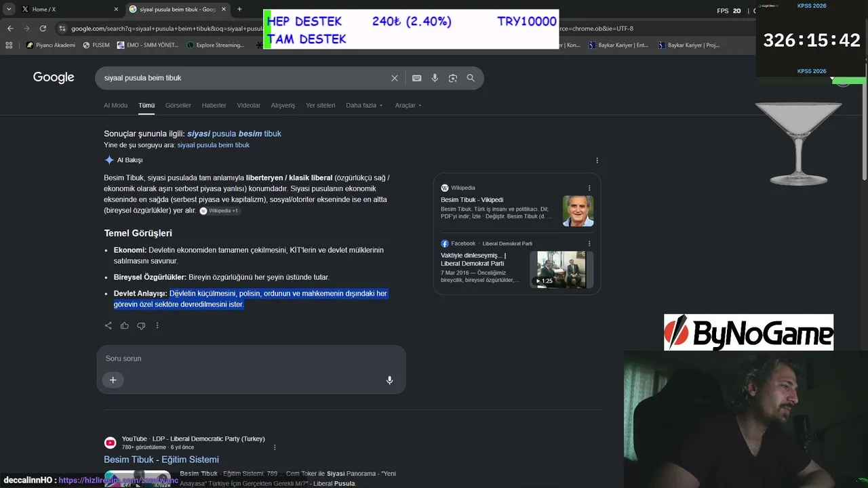Open the apps grid in bookmarks bar
The image size is (868, 488).
click(x=9, y=45)
